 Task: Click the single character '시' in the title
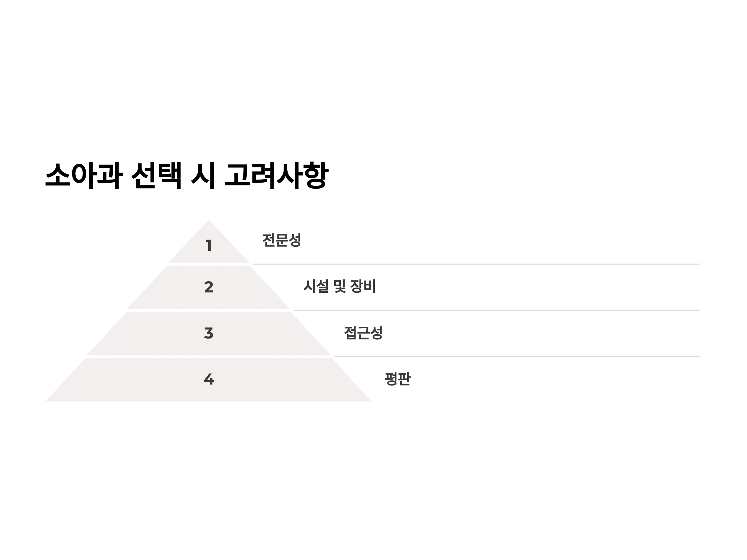pos(203,175)
